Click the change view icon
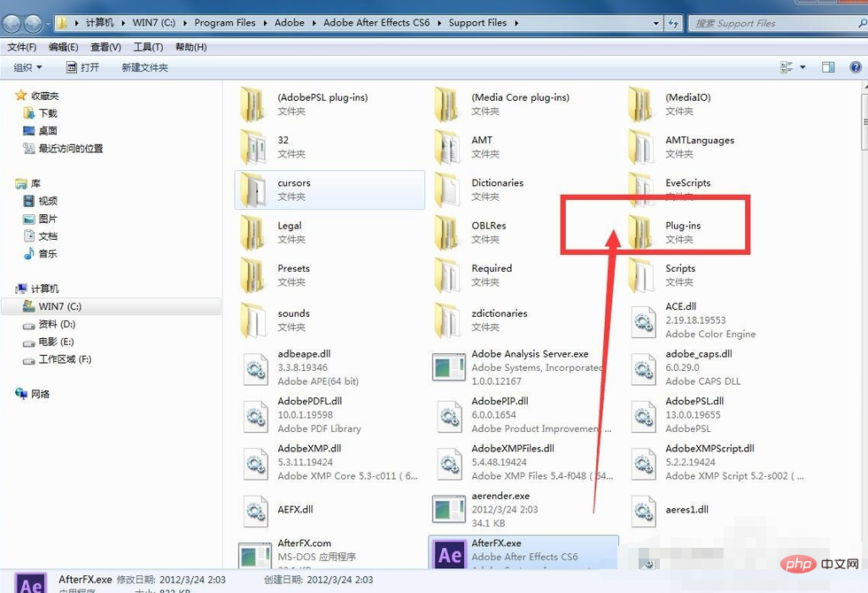This screenshot has width=868, height=593. (787, 67)
